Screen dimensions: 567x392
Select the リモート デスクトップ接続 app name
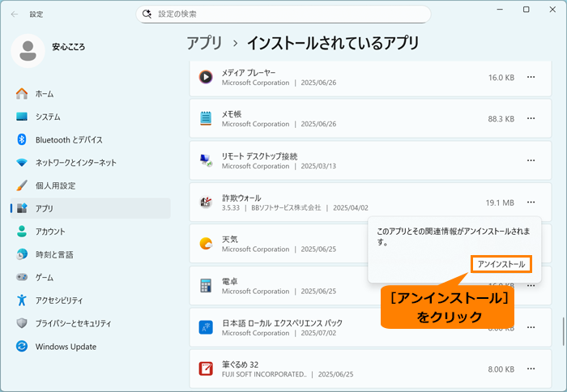click(x=260, y=156)
